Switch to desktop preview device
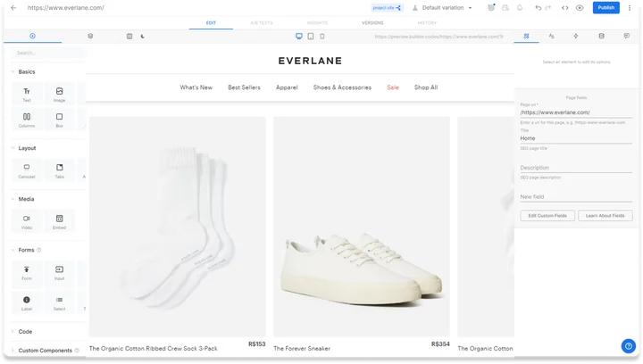The height and width of the screenshot is (364, 643). (299, 36)
